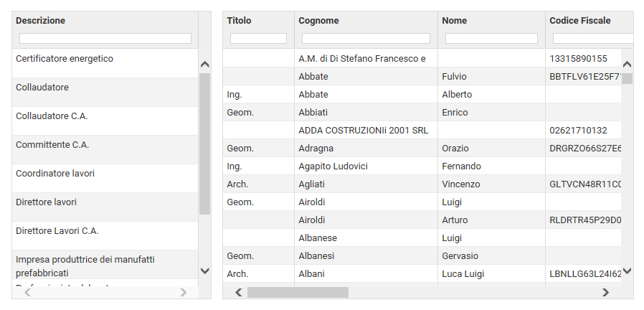Click the up arrow of Descrizione list scrollbar
Viewport: 644px width, 310px height.
tap(204, 65)
